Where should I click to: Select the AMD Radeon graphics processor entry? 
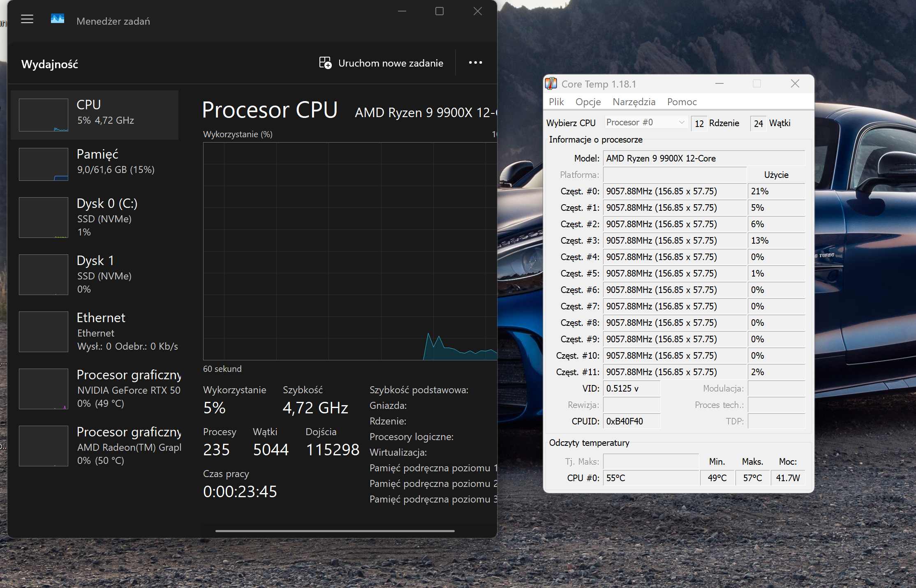tap(95, 446)
